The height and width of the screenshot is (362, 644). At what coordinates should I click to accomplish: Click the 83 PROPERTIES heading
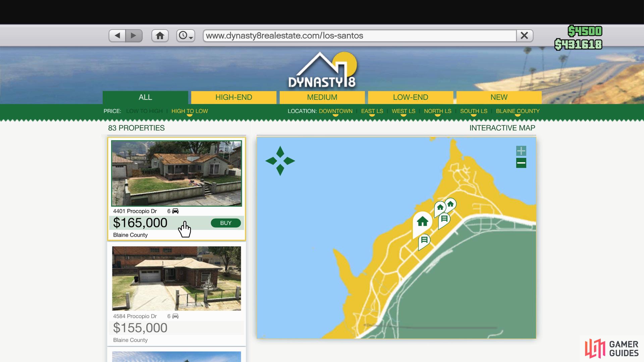point(136,128)
